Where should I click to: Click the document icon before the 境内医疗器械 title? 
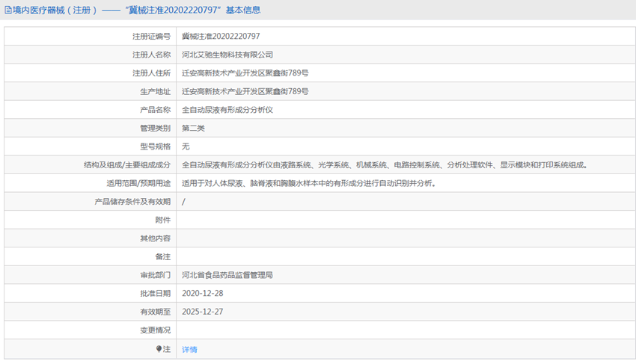(8, 10)
